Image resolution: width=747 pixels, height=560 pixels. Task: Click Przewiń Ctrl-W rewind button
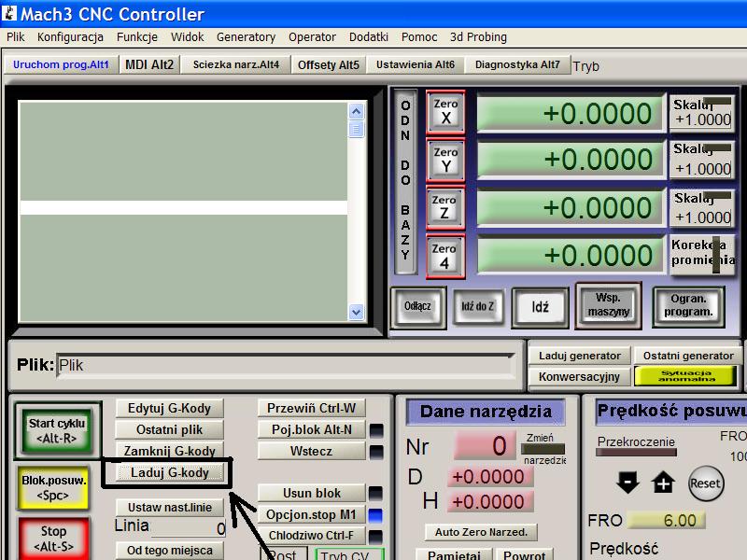312,408
